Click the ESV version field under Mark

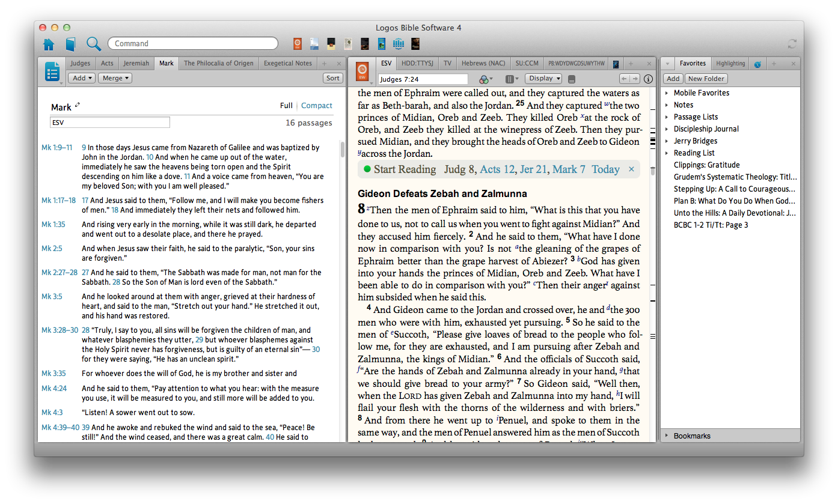pyautogui.click(x=110, y=123)
